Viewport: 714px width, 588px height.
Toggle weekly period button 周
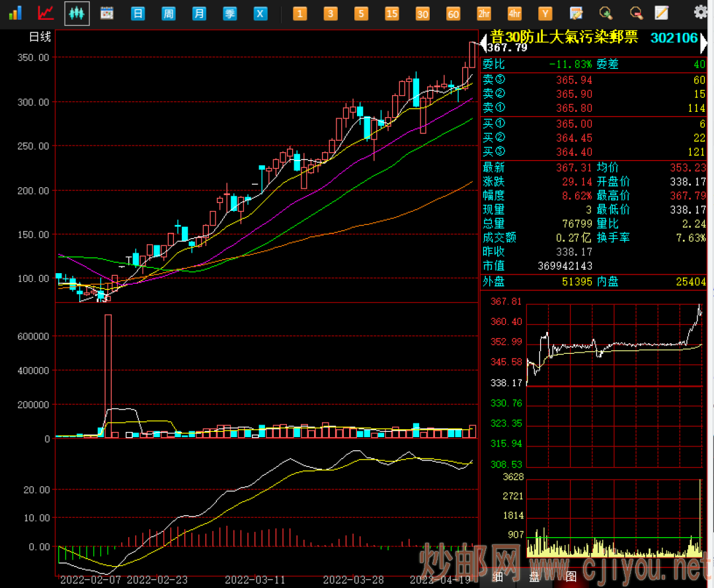[x=169, y=13]
